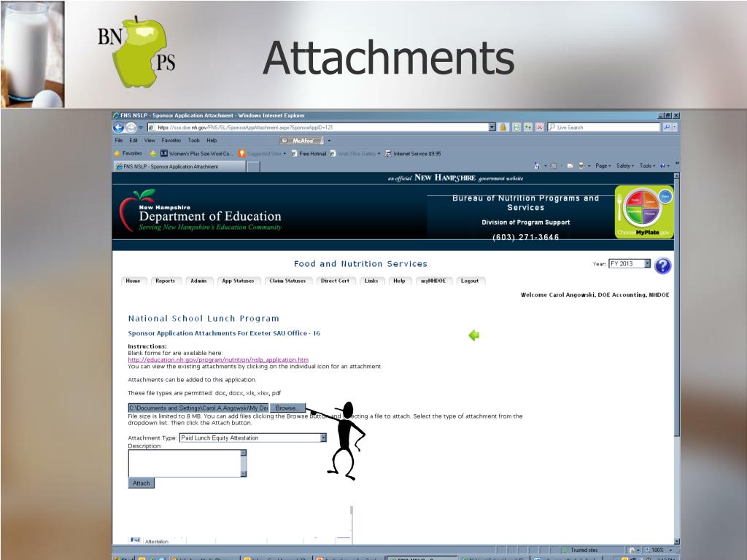Click the Logout tab
747x560 pixels.
(x=470, y=281)
